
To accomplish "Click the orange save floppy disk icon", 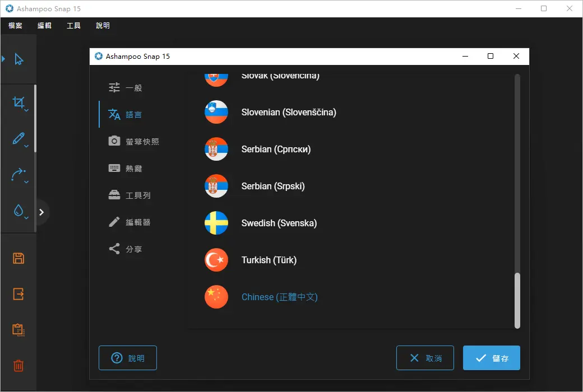I will 18,258.
